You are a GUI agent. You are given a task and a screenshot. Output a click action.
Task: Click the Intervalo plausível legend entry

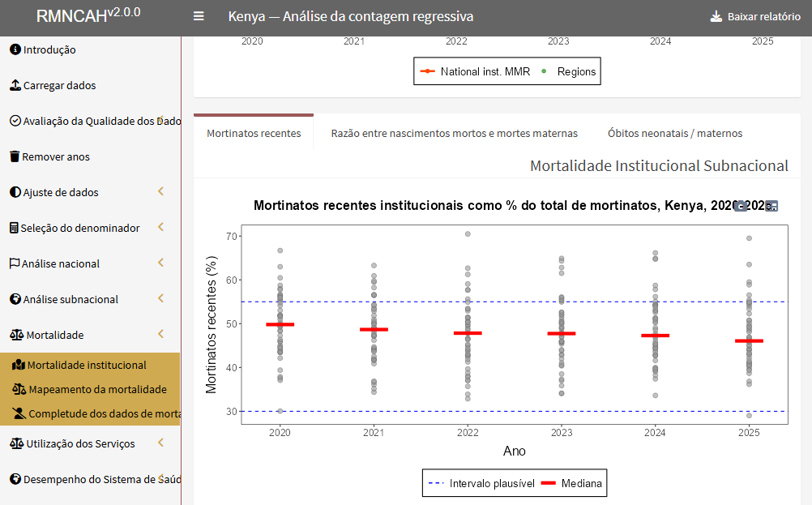pos(481,483)
